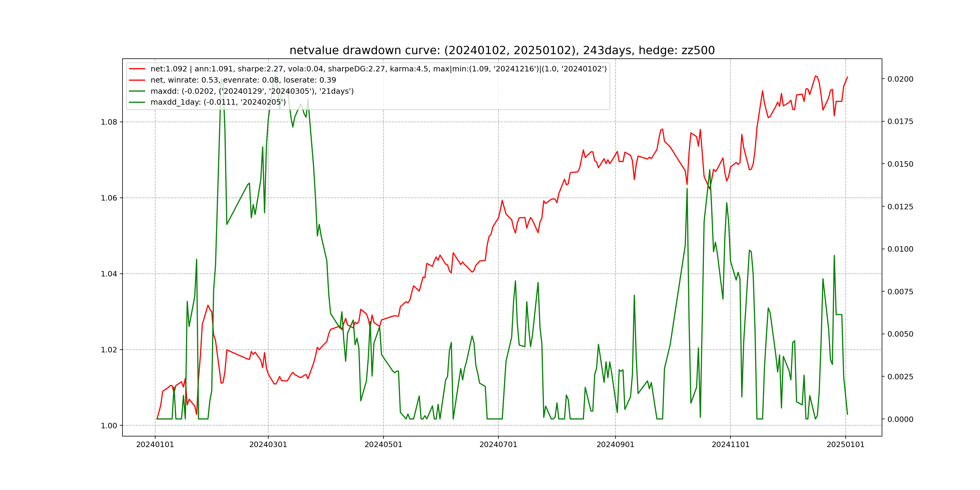Select the maxdd_1day -0.0111 legend text
Screen dimensions: 980x490
[x=218, y=102]
